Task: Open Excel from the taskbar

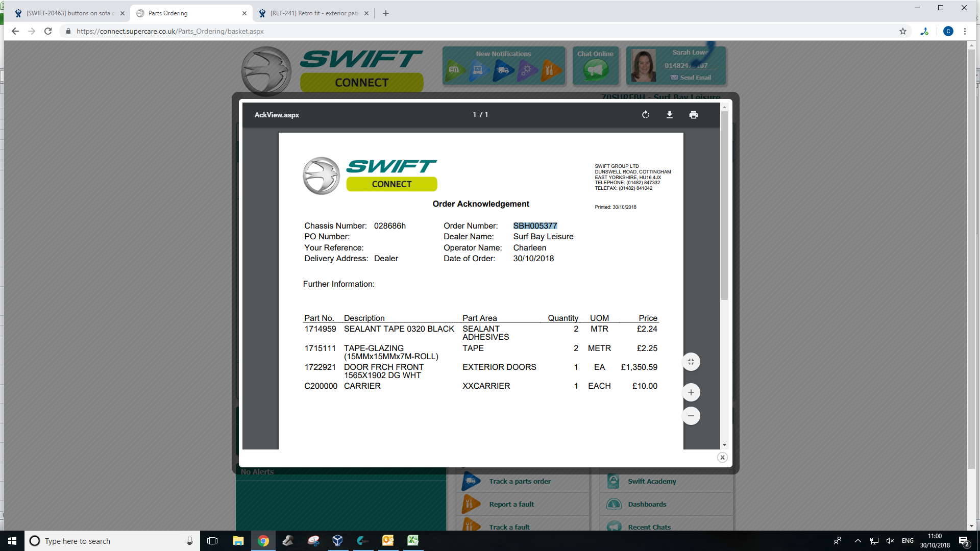Action: [x=412, y=541]
